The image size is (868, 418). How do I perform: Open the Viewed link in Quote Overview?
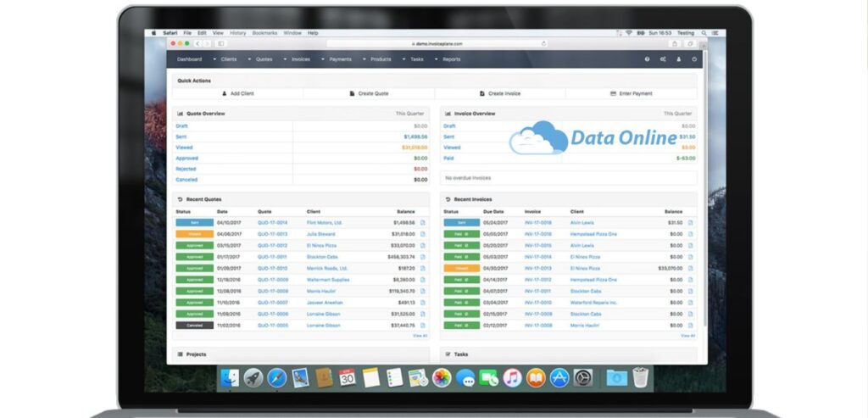pyautogui.click(x=184, y=148)
